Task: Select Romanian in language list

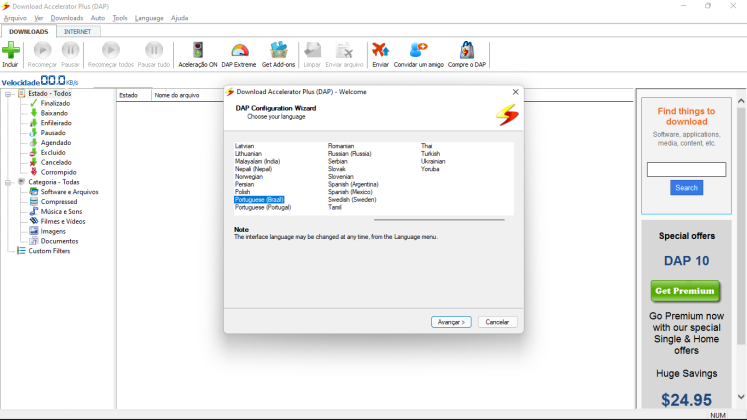Action: (341, 146)
